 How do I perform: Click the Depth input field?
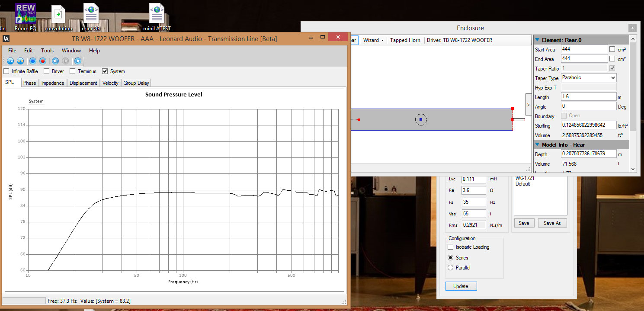click(x=589, y=154)
